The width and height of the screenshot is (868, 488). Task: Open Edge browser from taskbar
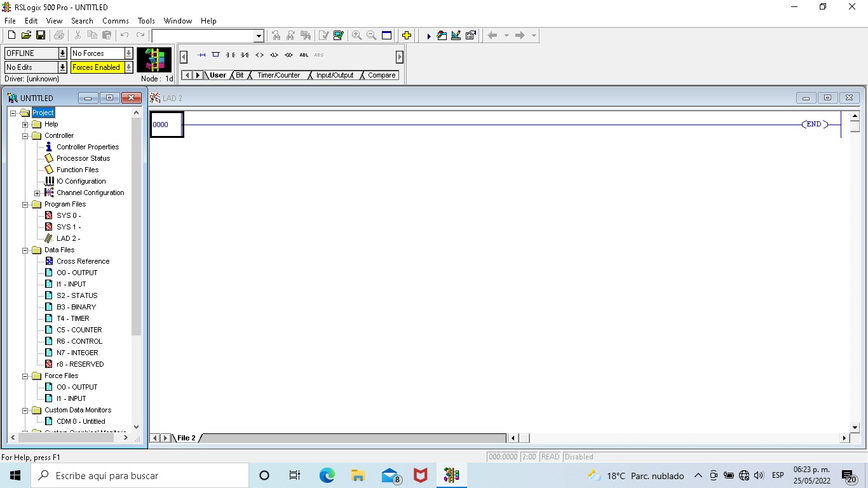[327, 475]
